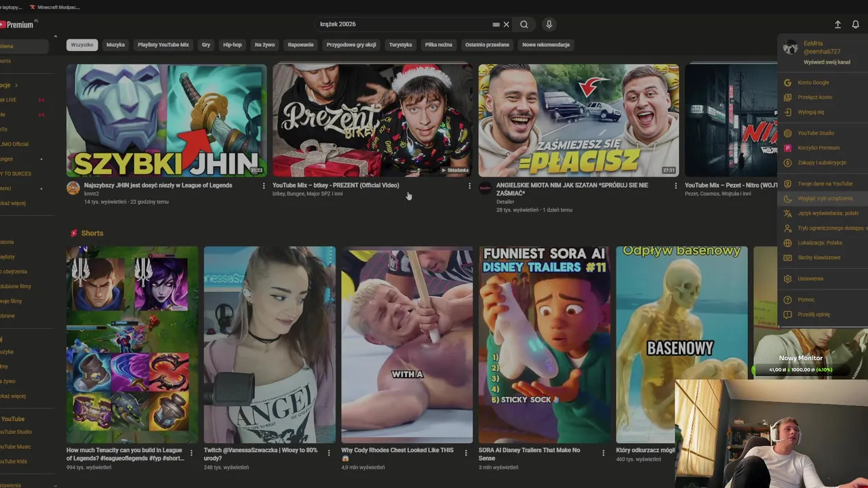Clear the search field with the X
The height and width of the screenshot is (488, 868).
(506, 24)
